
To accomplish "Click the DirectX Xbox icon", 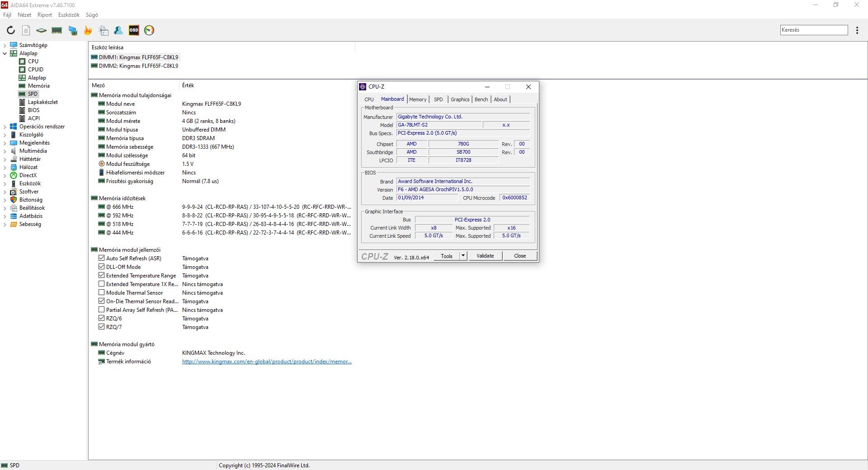I will 14,175.
